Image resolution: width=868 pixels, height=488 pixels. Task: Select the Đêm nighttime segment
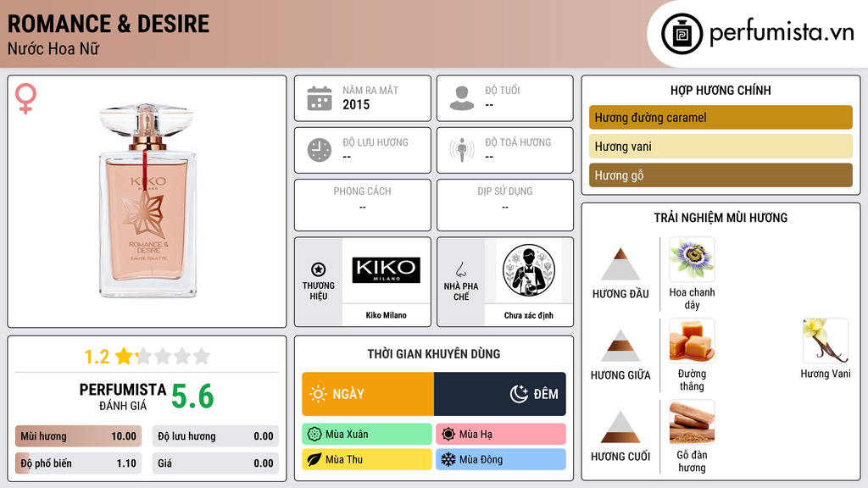pyautogui.click(x=500, y=394)
